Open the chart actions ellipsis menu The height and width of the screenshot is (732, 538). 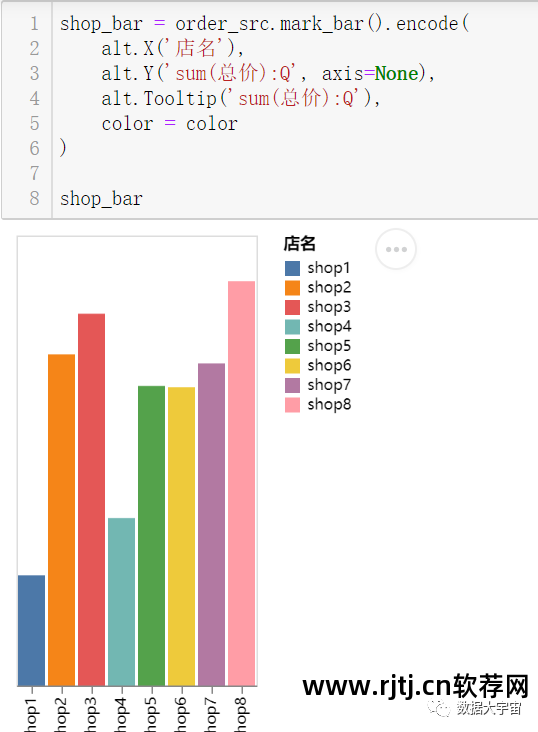(x=396, y=249)
